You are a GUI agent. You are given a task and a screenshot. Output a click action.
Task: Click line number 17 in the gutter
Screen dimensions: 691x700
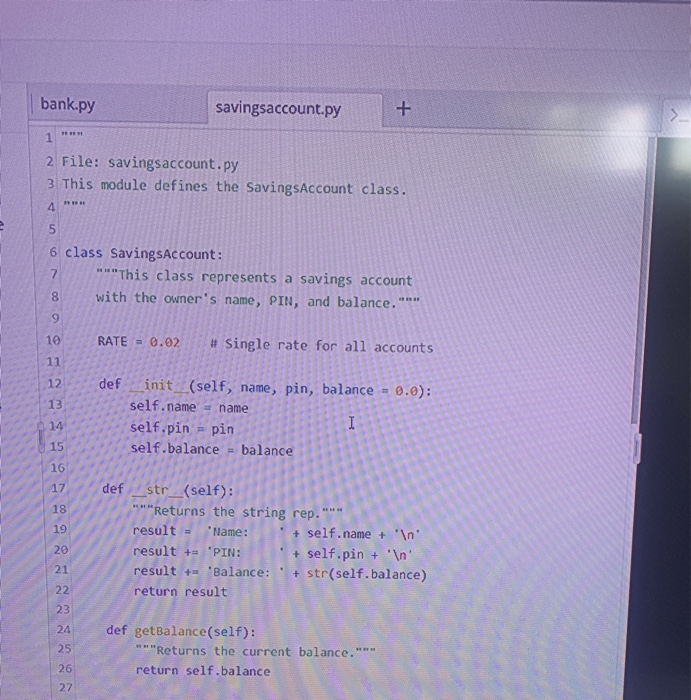[x=58, y=488]
